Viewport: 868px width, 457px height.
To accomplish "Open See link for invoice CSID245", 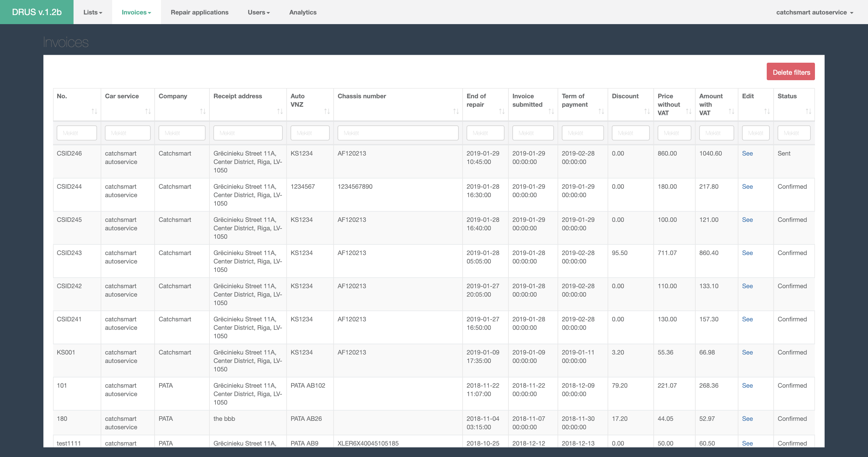I will coord(747,220).
